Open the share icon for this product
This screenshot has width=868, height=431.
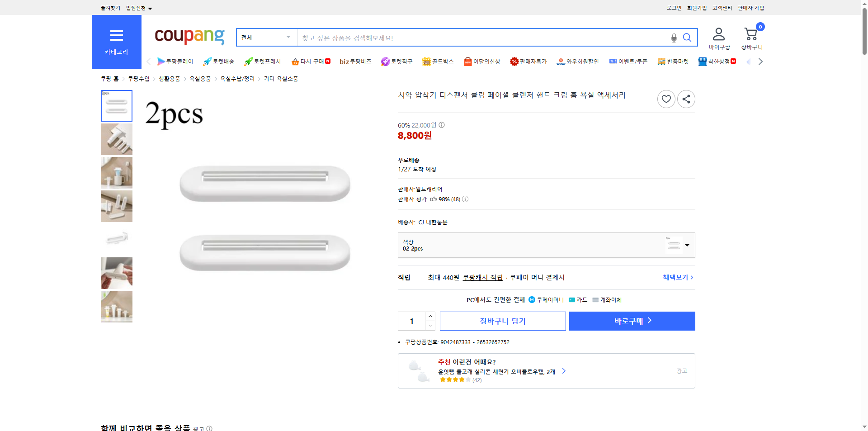click(686, 99)
